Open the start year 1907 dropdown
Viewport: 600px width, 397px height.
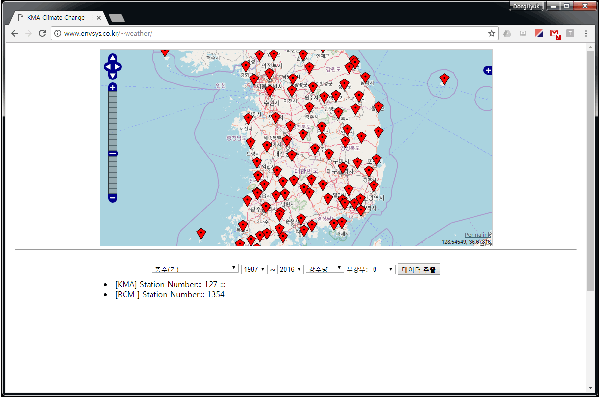pos(254,269)
